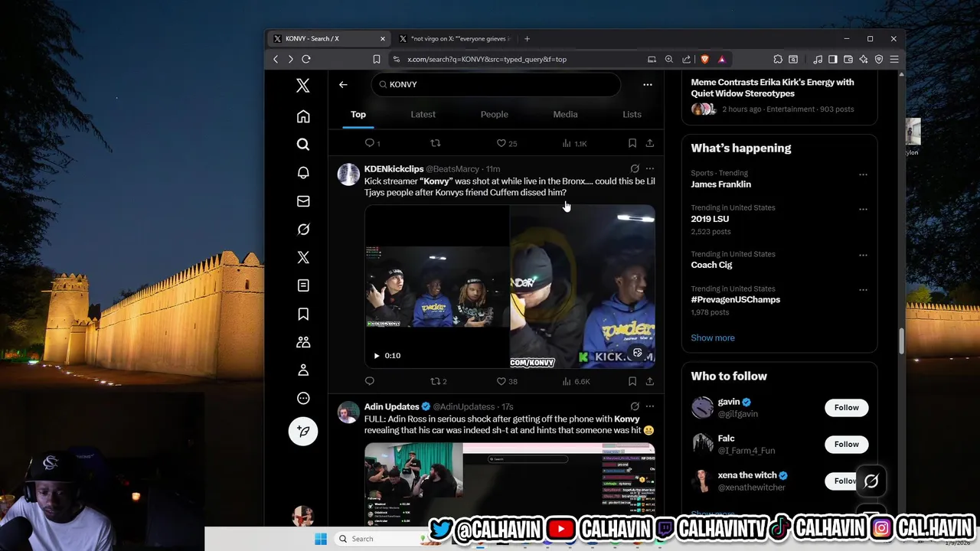The image size is (980, 551).
Task: Open search options beside KONVY field
Action: 648,84
